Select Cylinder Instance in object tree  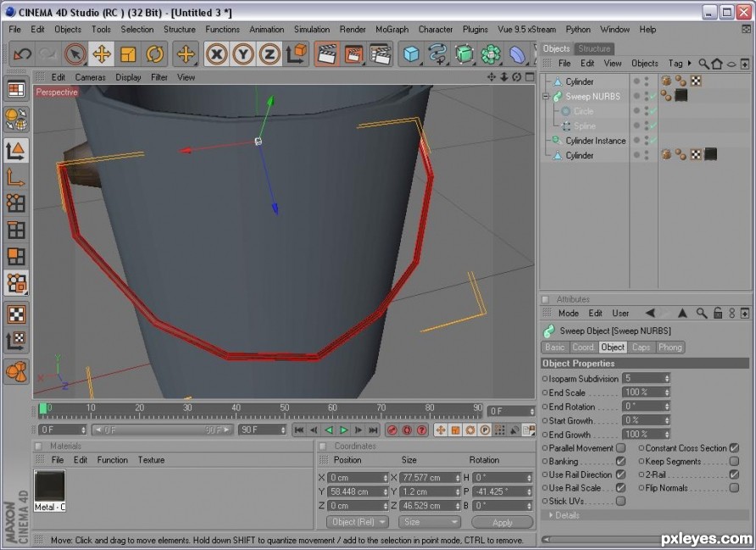pos(596,141)
